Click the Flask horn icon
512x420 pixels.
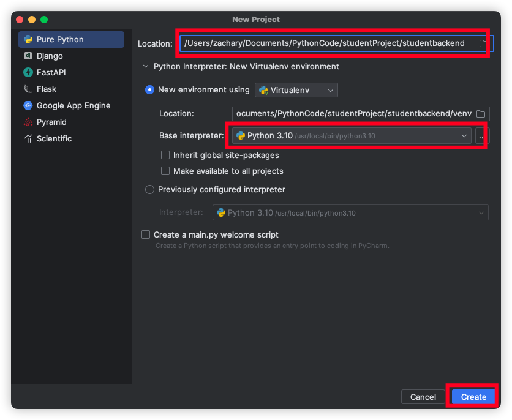(28, 89)
